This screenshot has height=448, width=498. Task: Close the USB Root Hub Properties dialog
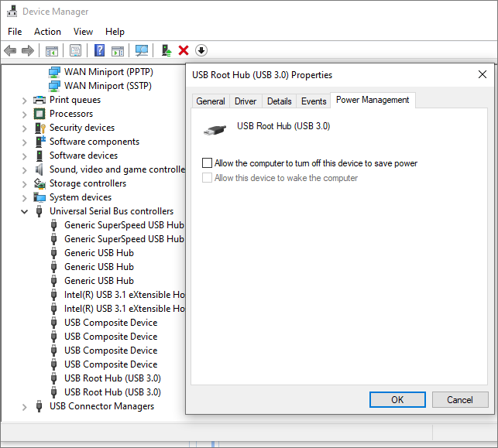(x=483, y=74)
